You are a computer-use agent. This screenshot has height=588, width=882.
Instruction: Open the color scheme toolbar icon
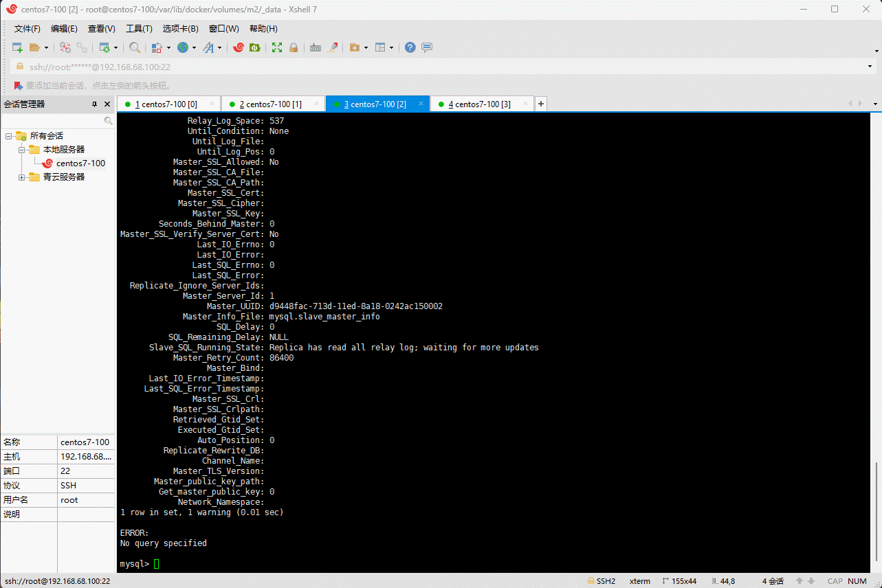coord(157,47)
